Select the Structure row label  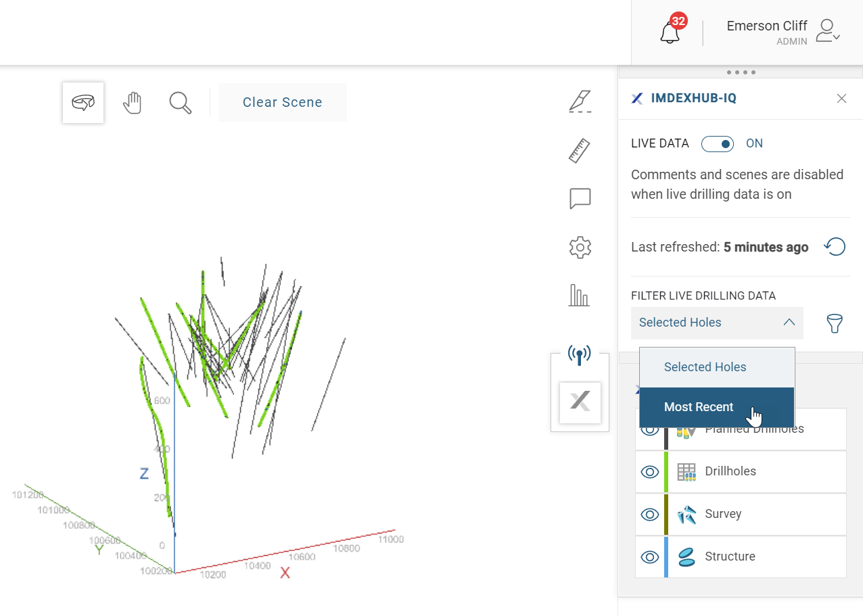pyautogui.click(x=730, y=556)
